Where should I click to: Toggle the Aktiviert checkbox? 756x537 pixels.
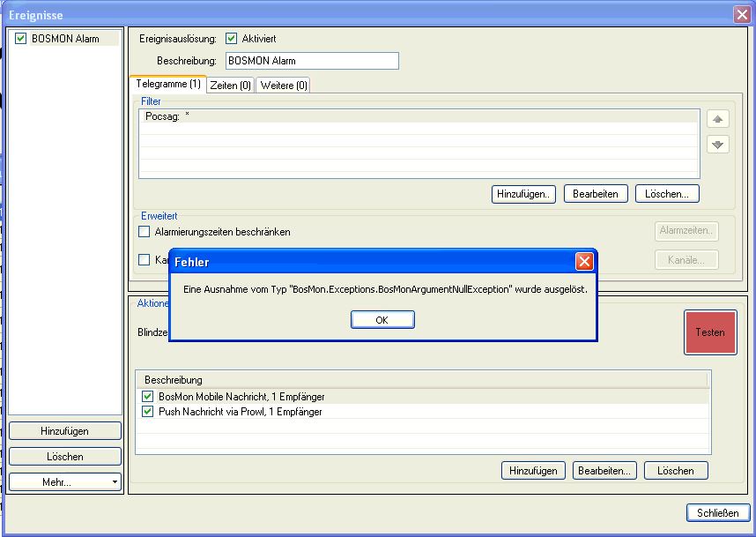[232, 39]
